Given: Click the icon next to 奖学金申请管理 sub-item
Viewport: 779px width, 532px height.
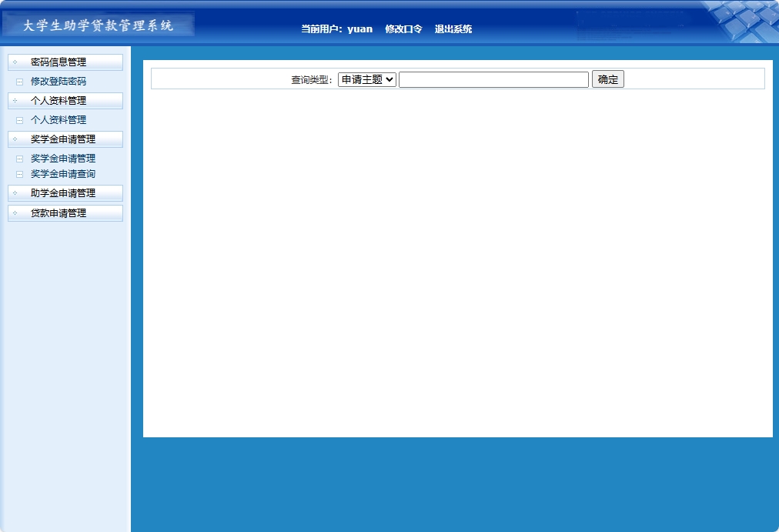Looking at the screenshot, I should [19, 158].
